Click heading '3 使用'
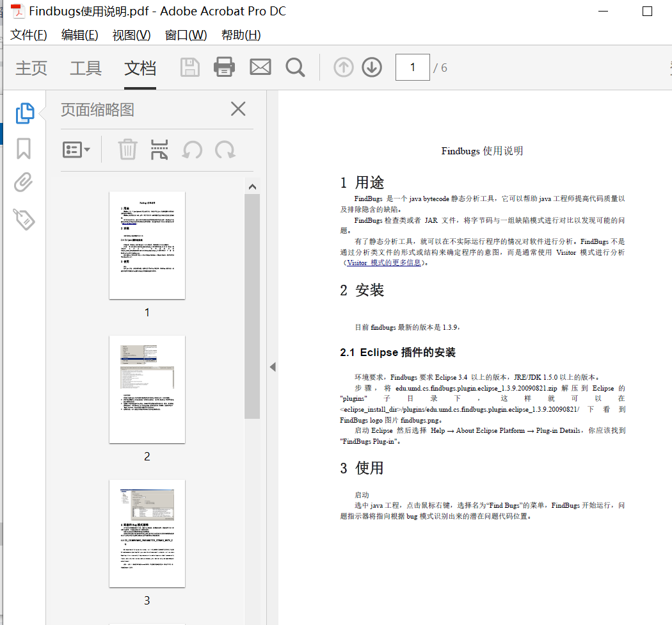The height and width of the screenshot is (625, 672). pyautogui.click(x=362, y=468)
